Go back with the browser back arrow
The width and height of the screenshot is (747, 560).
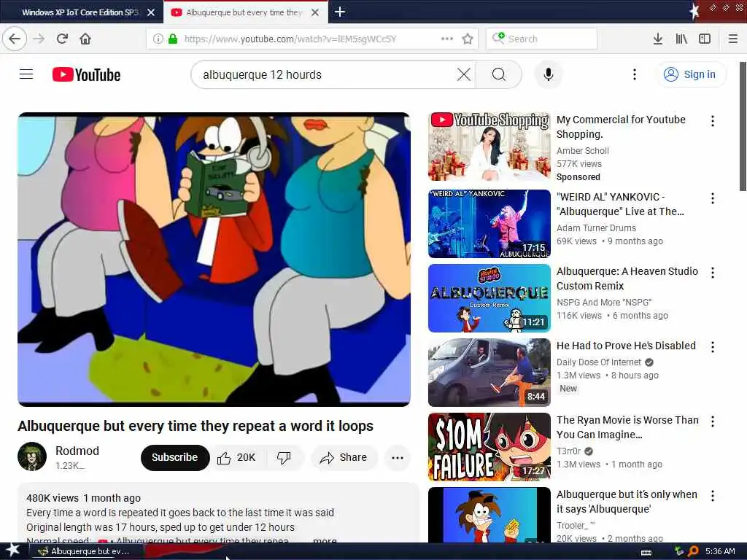(x=15, y=39)
